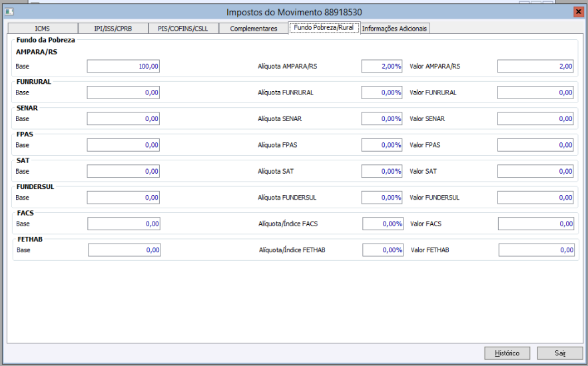Click the 'FPAS' group heading
This screenshot has height=366, width=588.
point(25,134)
